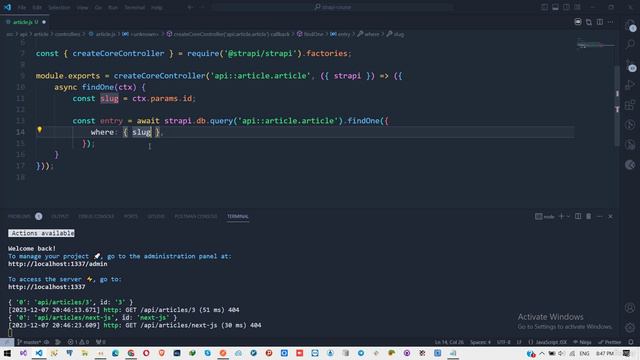Screen dimensions: 640x360
Task: Open Accounts icon in activity bar
Action: click(x=630, y=307)
